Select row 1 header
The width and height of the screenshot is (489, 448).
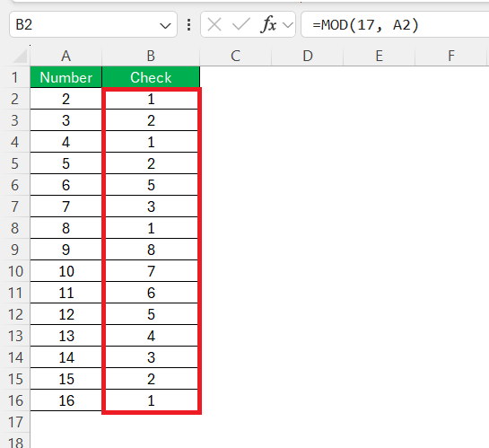pos(15,77)
